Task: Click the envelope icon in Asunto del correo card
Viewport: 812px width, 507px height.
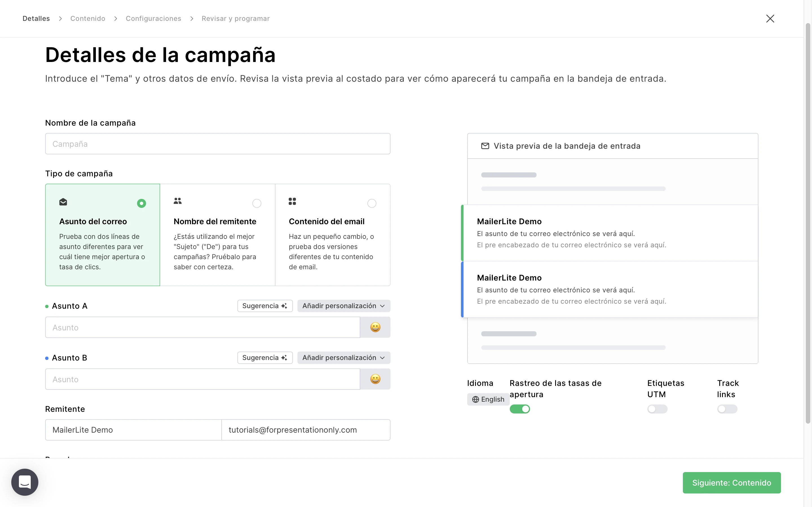Action: (63, 202)
